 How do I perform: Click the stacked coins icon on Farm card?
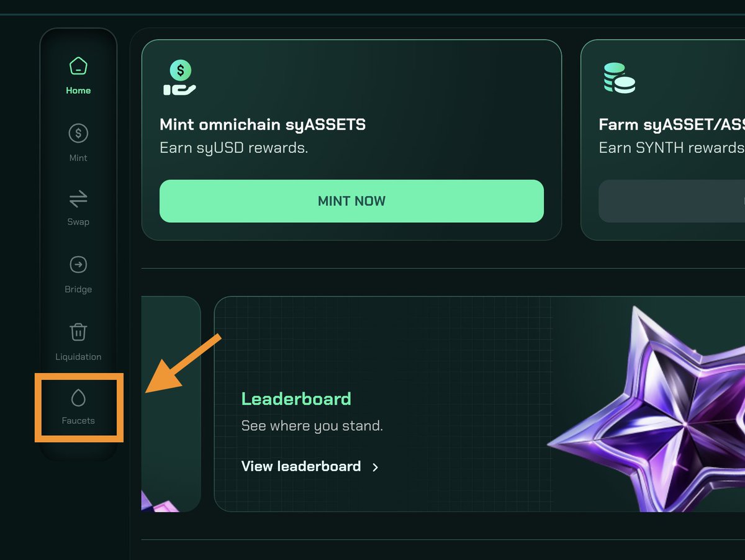tap(619, 78)
